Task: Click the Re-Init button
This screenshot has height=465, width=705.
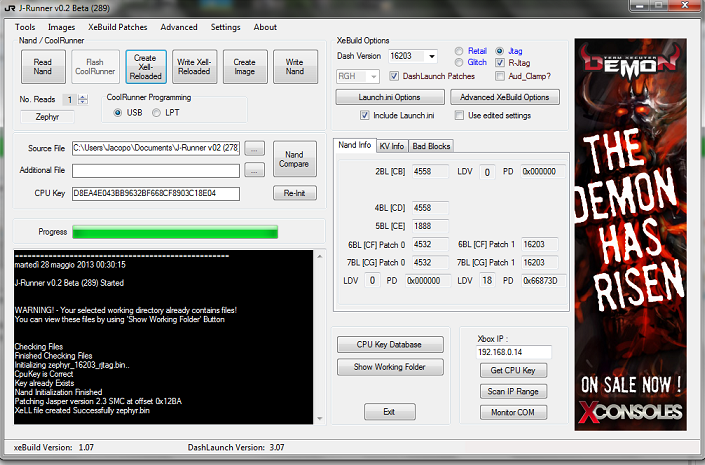Action: (x=294, y=193)
